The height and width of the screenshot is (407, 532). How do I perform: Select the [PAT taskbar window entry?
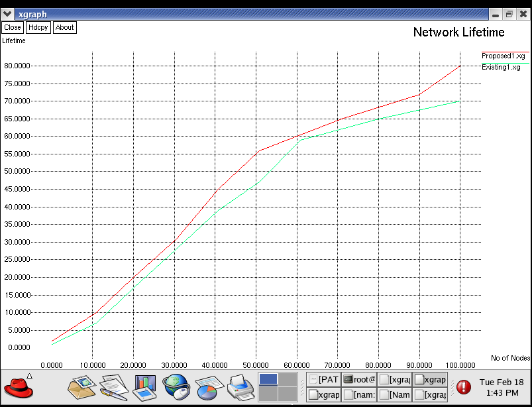point(323,379)
